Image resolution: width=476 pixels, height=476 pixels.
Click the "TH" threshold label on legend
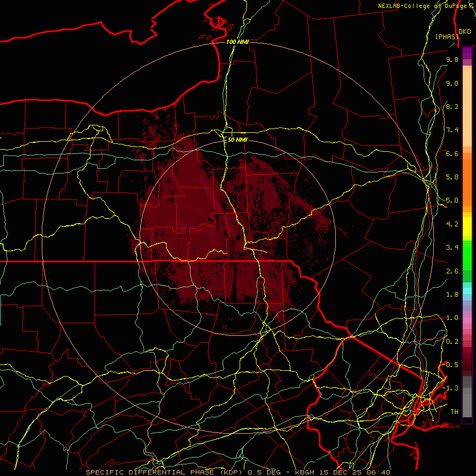pyautogui.click(x=454, y=412)
